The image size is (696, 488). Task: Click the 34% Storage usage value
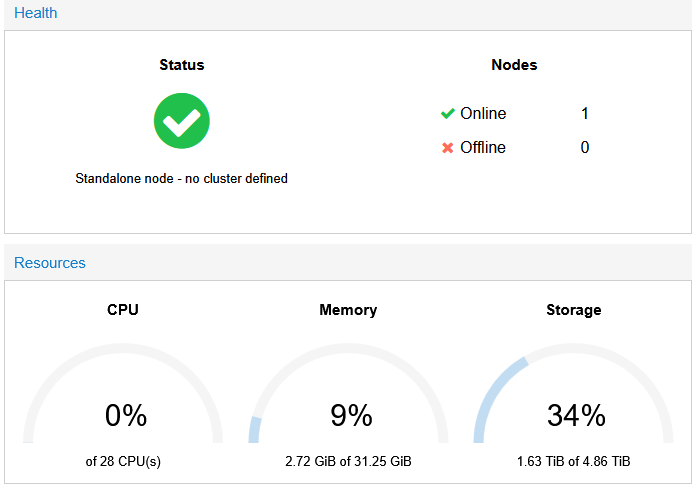click(x=575, y=416)
